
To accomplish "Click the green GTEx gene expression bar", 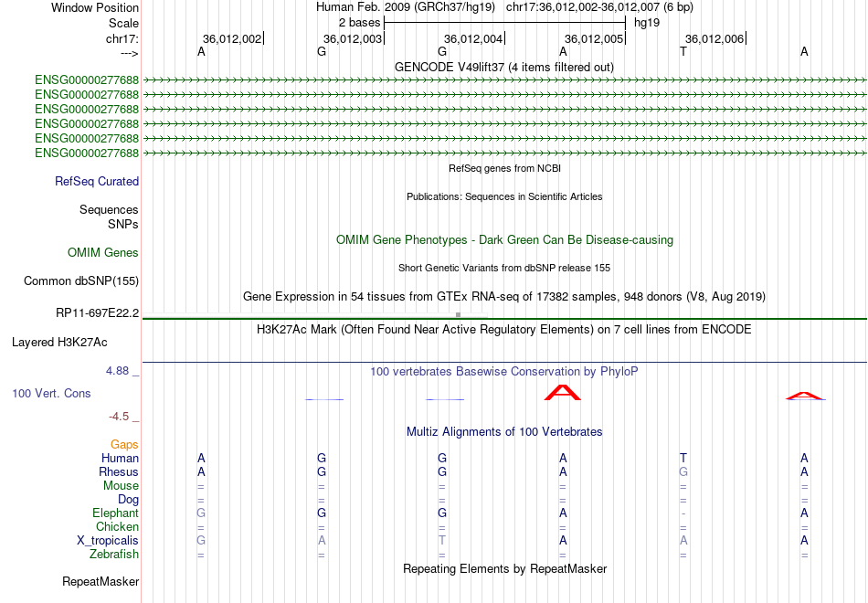I will point(504,319).
